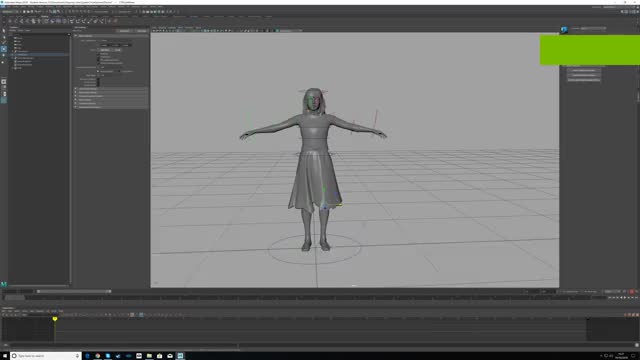This screenshot has width=640, height=360.
Task: Select the arrow Select tool in toolbox
Action: point(4,31)
